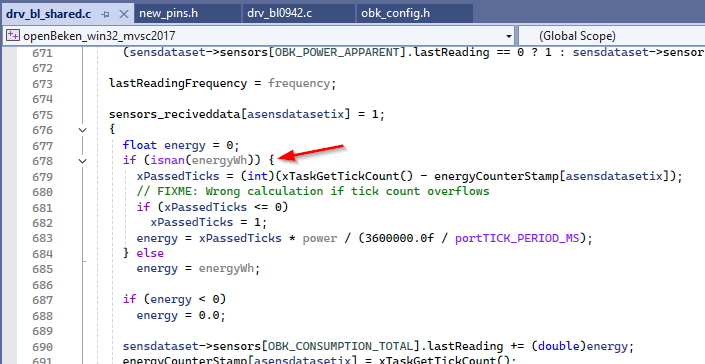The height and width of the screenshot is (364, 705).
Task: Collapse the if block at line 678
Action: tap(82, 160)
